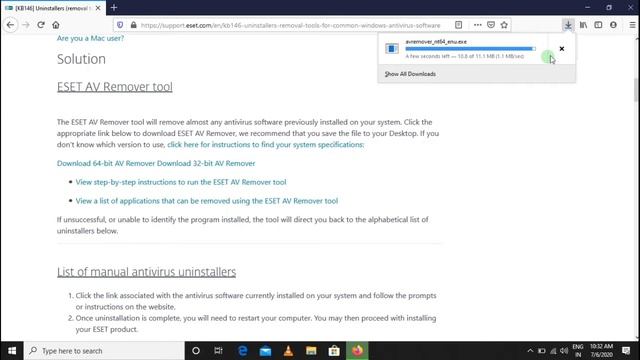
Task: Open network status tray icon
Action: [553, 351]
